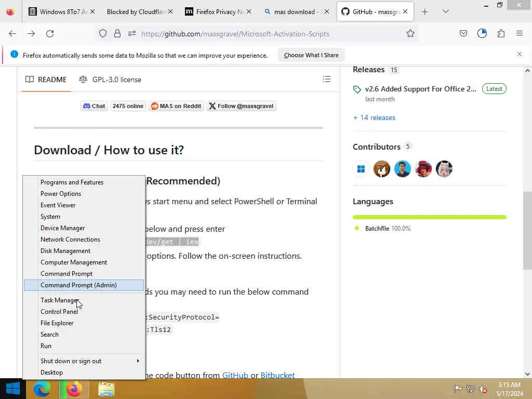Screen dimensions: 532x399
Task: Open the Releases heading link
Action: [x=369, y=70]
